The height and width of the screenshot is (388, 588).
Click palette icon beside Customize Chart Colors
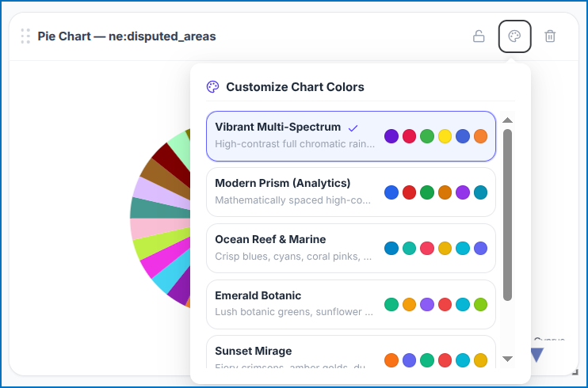pos(212,86)
